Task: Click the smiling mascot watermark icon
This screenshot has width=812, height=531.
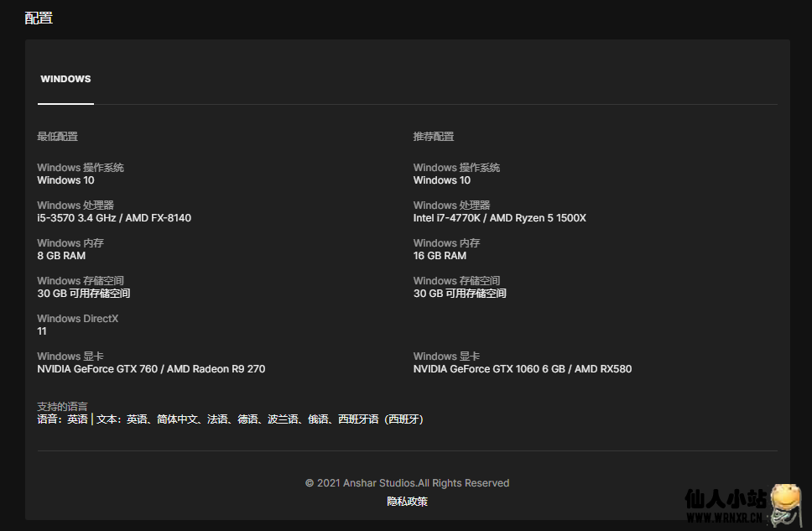Action: tap(787, 507)
